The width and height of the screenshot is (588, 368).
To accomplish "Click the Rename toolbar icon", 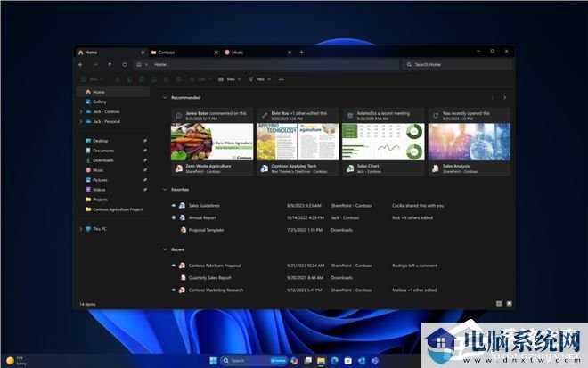I will coord(154,79).
